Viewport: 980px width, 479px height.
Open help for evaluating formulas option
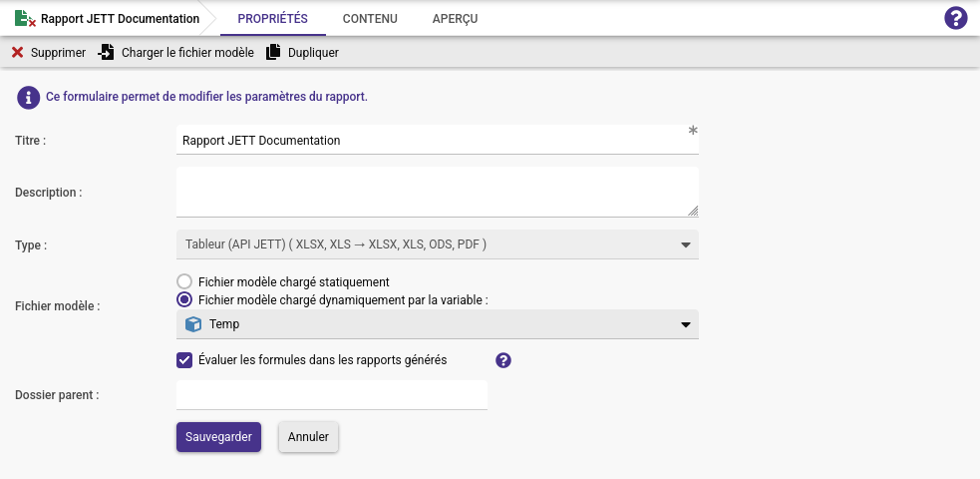point(503,360)
